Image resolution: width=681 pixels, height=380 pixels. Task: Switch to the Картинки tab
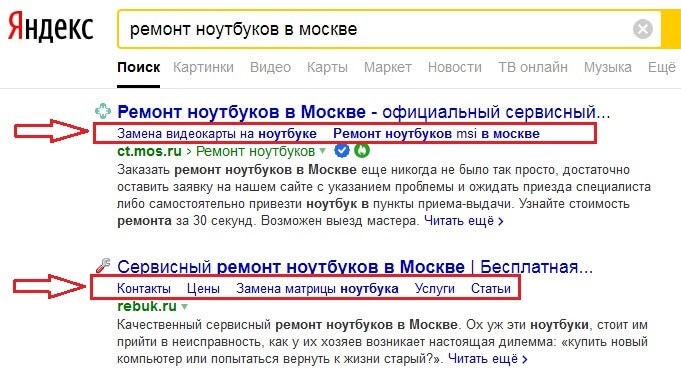pyautogui.click(x=203, y=67)
